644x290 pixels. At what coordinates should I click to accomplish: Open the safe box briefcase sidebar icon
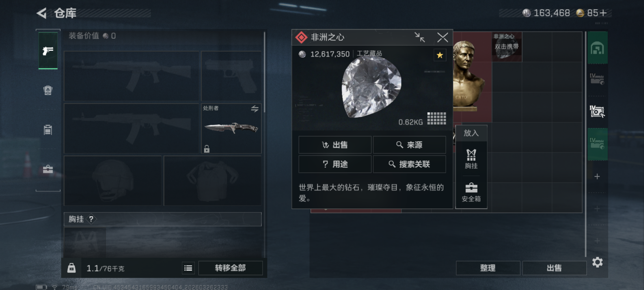click(48, 169)
